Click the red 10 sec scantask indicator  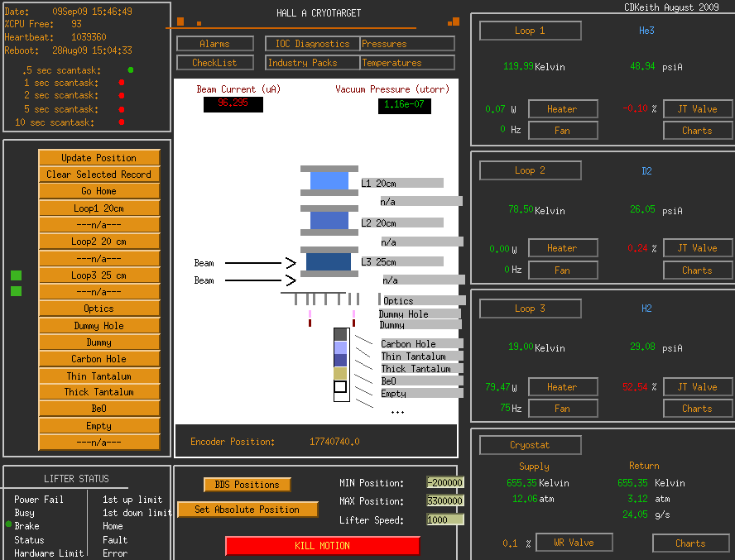coord(122,122)
